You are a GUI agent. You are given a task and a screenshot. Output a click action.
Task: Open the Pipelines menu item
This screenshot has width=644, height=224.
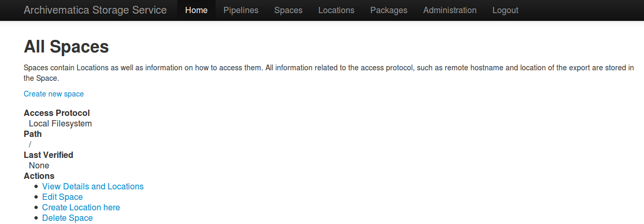241,10
